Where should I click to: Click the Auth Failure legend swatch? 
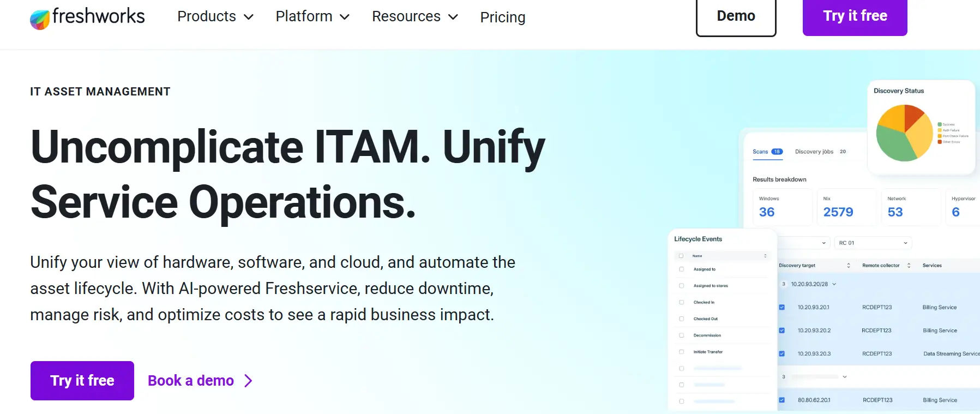940,130
